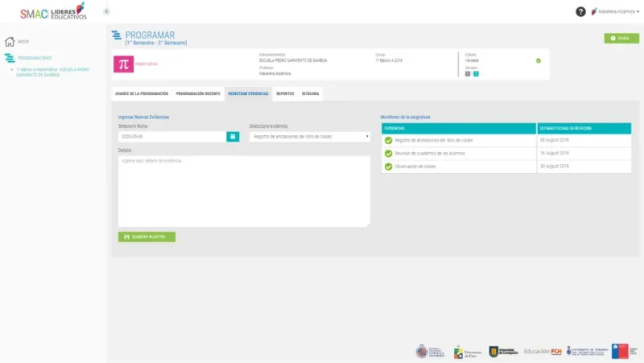
Task: Click the Detalle text area
Action: coord(244,192)
